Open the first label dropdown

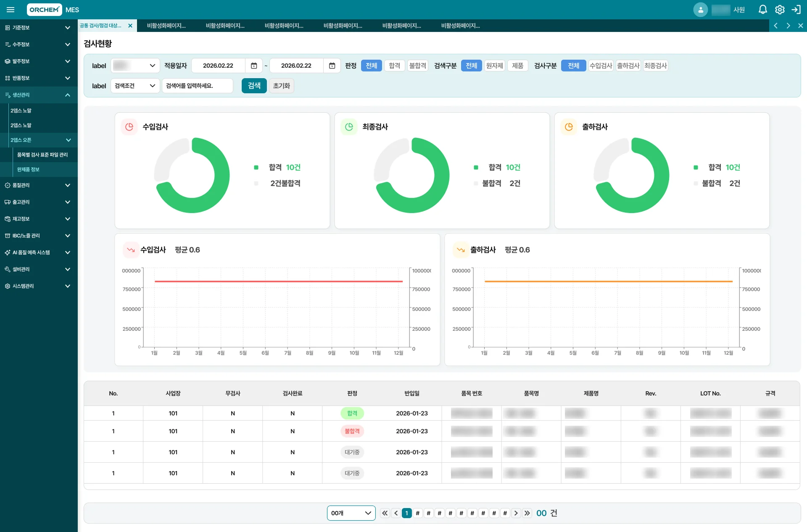click(x=135, y=66)
